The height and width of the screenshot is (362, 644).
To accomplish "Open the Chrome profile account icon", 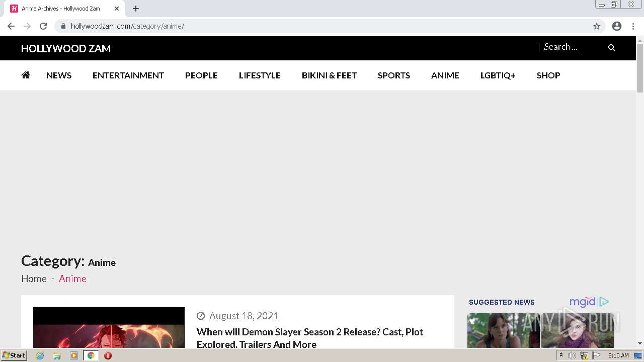I will click(x=617, y=26).
